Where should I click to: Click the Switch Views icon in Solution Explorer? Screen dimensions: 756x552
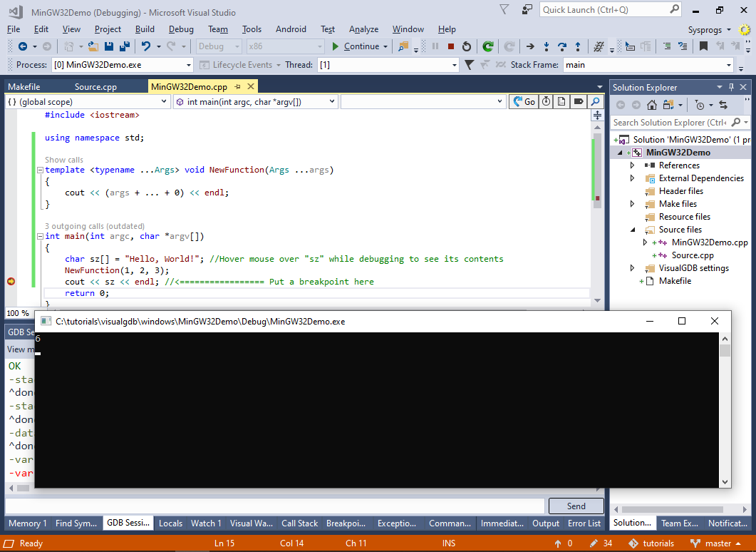[668, 105]
